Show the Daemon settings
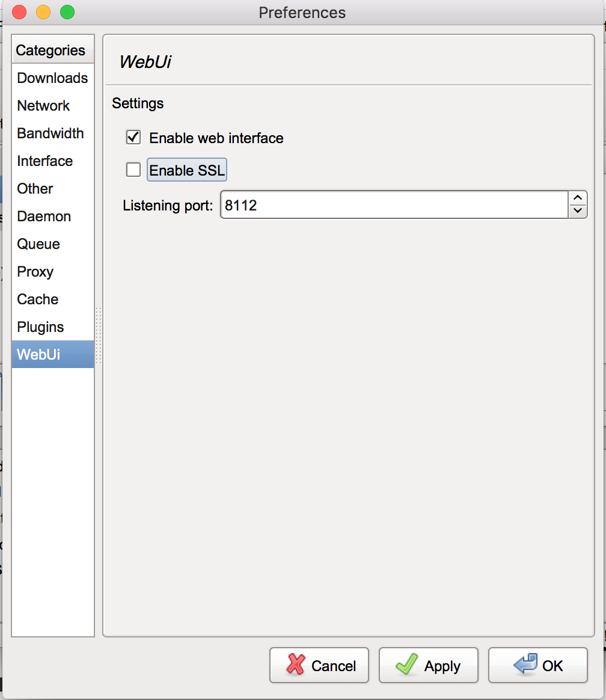Screen dimensions: 606x700 (44, 216)
